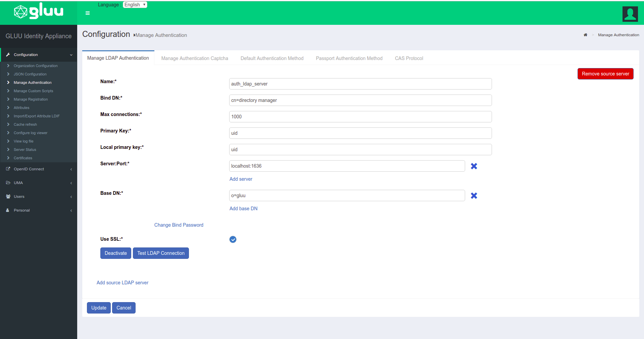Click Add source LDAP server
The image size is (644, 339).
pyautogui.click(x=122, y=283)
